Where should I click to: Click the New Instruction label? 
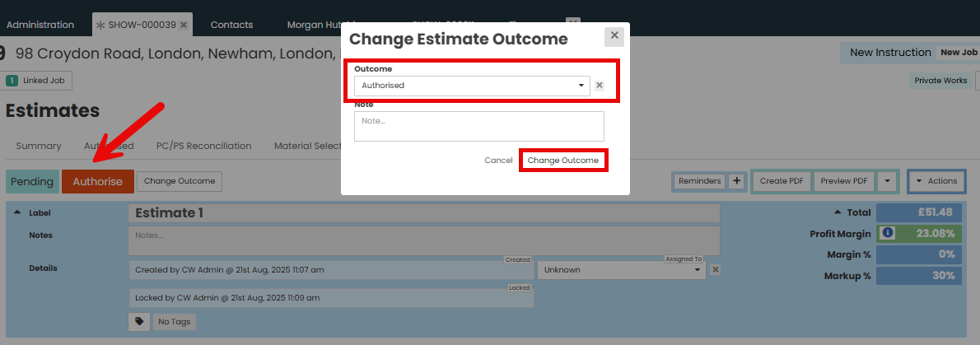tap(890, 53)
